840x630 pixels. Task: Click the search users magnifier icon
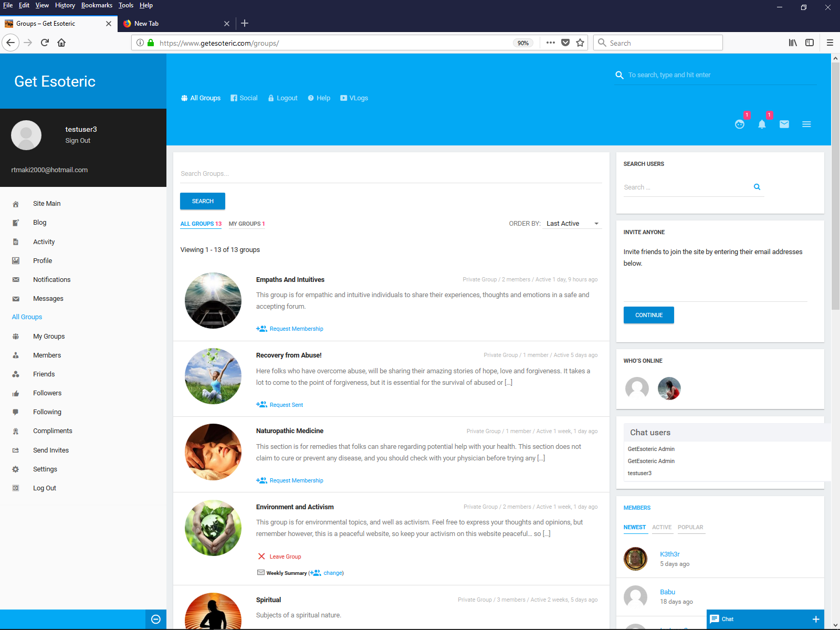point(757,187)
